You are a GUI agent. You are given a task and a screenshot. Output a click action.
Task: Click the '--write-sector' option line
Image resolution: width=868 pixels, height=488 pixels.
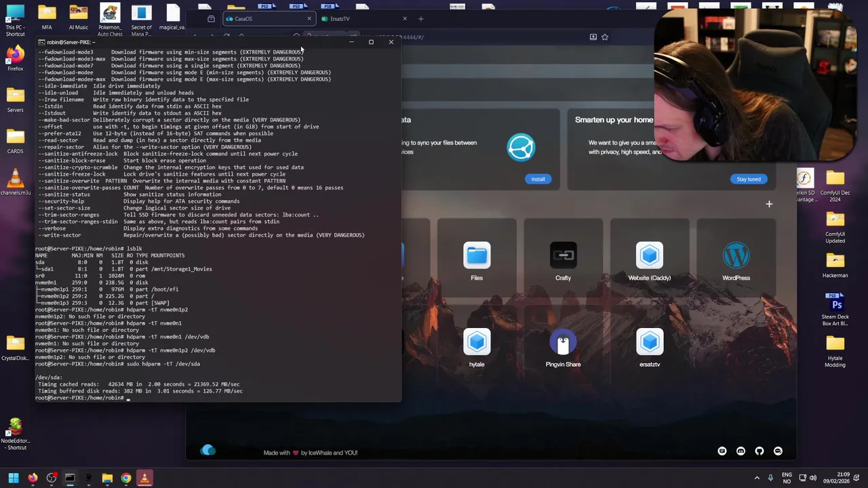[x=201, y=235]
